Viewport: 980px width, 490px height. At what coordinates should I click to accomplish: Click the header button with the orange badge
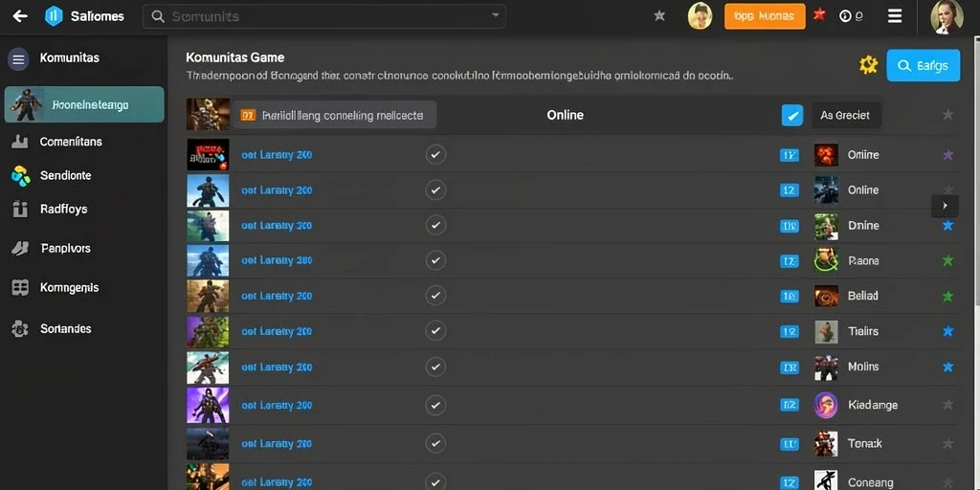point(335,115)
